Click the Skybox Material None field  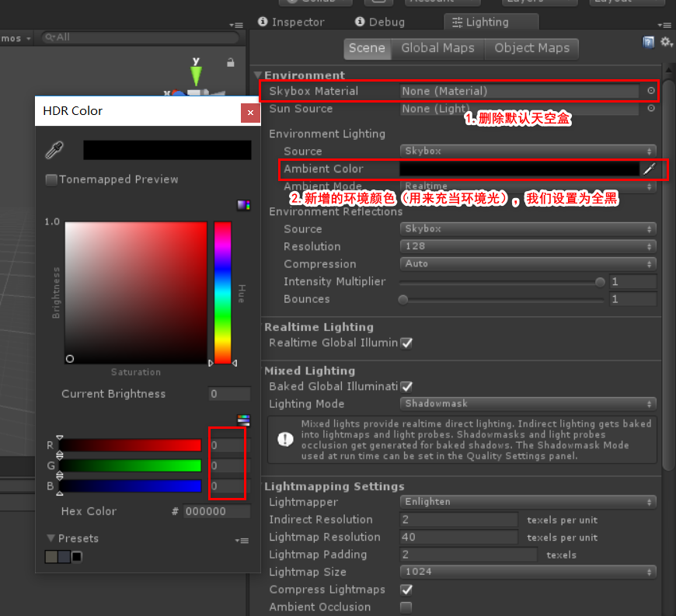pos(519,91)
